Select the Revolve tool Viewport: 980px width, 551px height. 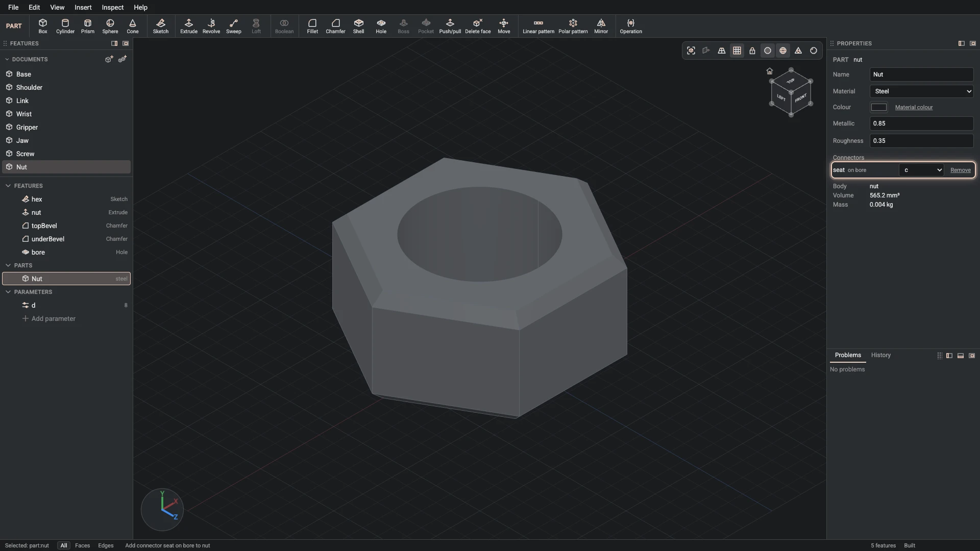point(211,26)
